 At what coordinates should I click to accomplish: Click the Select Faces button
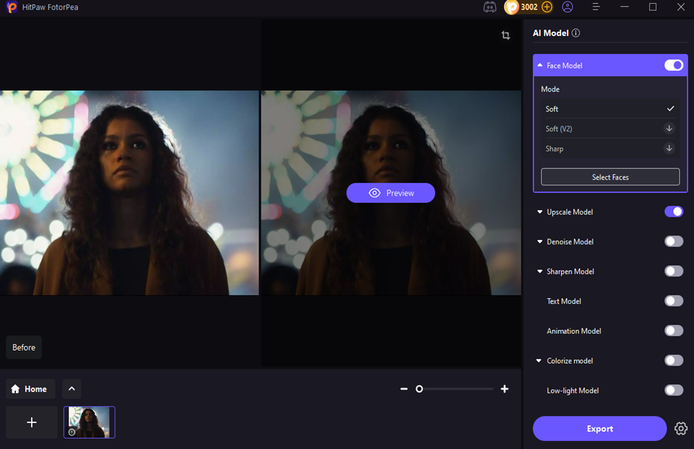610,177
